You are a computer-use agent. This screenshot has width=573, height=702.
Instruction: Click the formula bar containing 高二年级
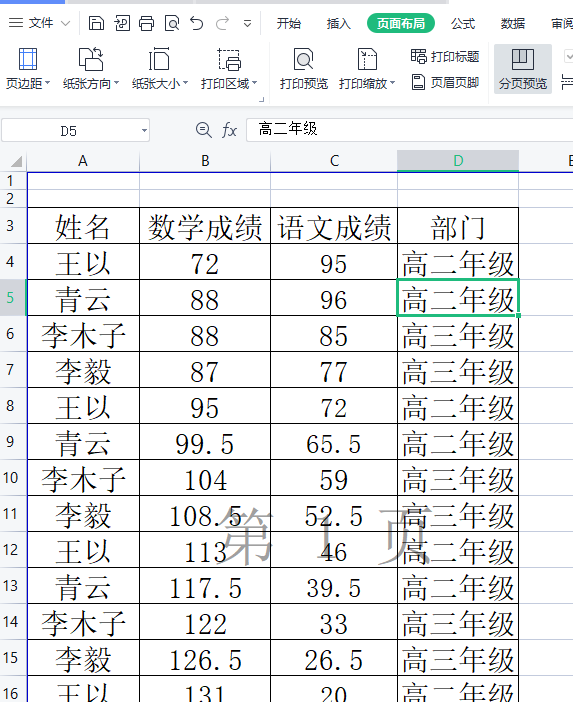410,129
